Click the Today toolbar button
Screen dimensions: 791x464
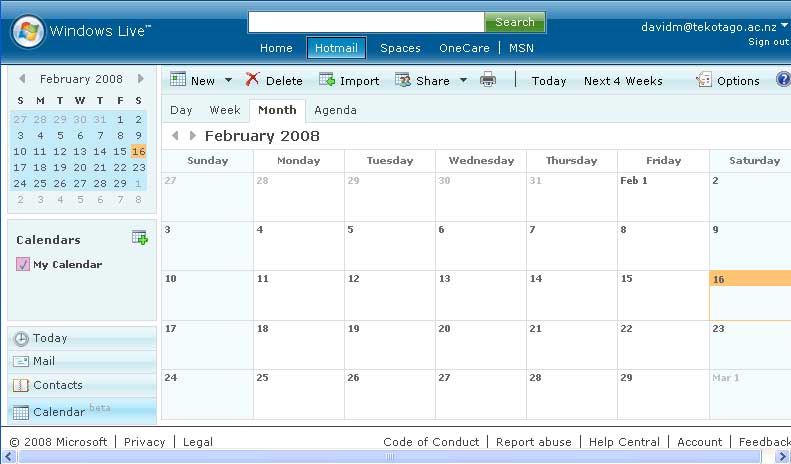coord(549,81)
